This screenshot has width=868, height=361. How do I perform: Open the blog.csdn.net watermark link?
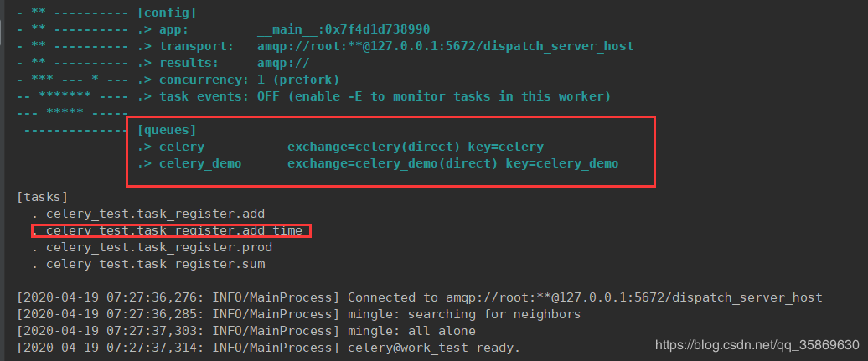pos(757,345)
